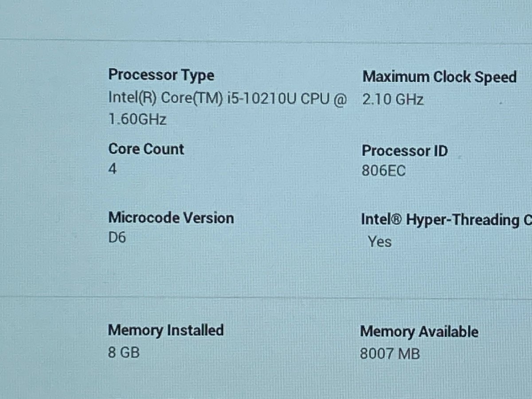Click the @ symbol after CPU

(x=339, y=98)
